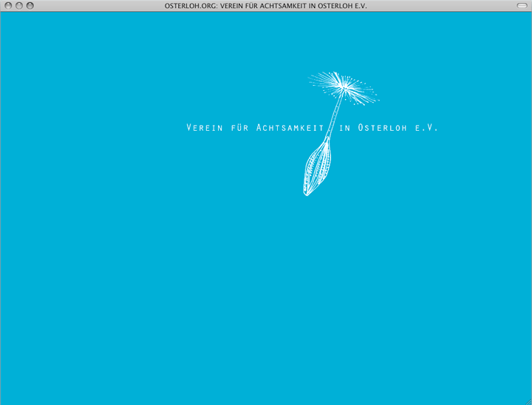Click "OSTERLOH.ORG" in the window title
The image size is (532, 405).
click(191, 6)
